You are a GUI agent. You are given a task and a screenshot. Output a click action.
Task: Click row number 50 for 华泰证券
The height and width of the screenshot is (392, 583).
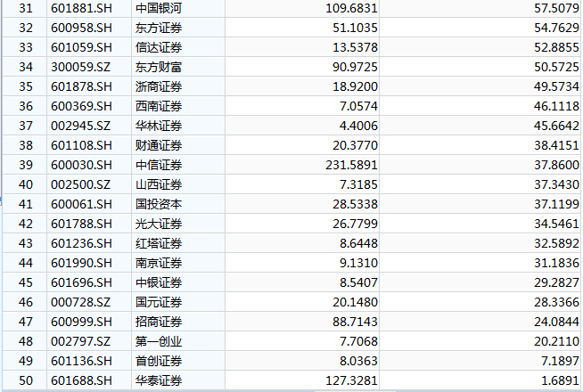[x=25, y=380]
